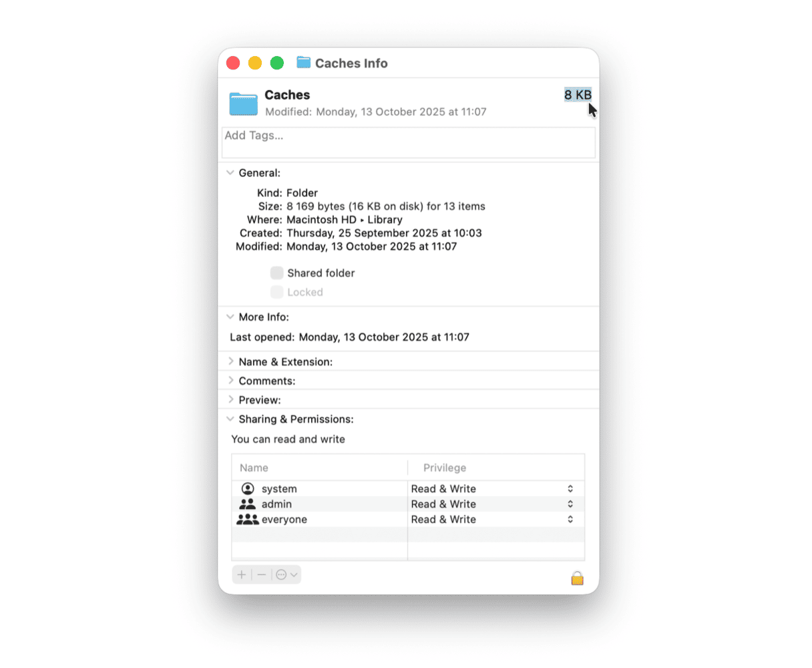This screenshot has height=668, width=812.
Task: Collapse the More Info section
Action: pyautogui.click(x=230, y=317)
